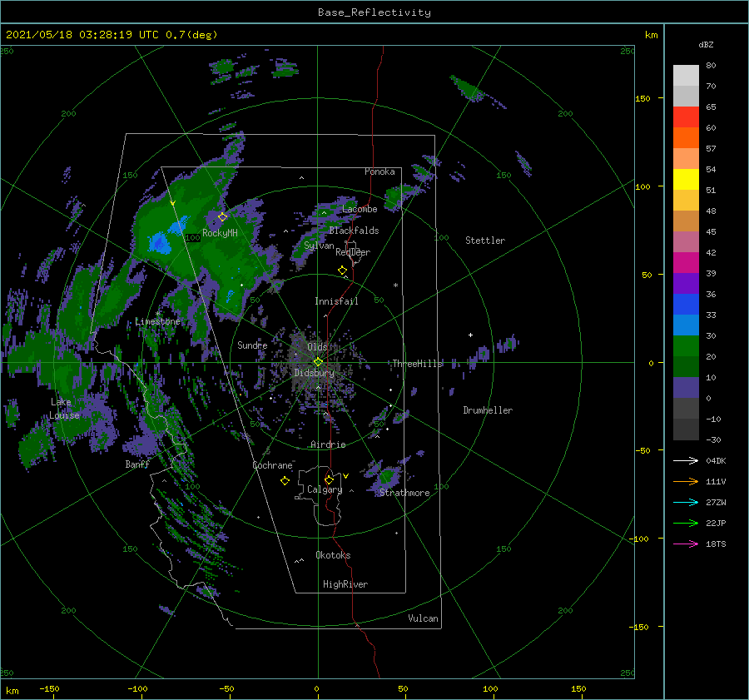
Task: Click the Sundre label
Action: tap(252, 345)
